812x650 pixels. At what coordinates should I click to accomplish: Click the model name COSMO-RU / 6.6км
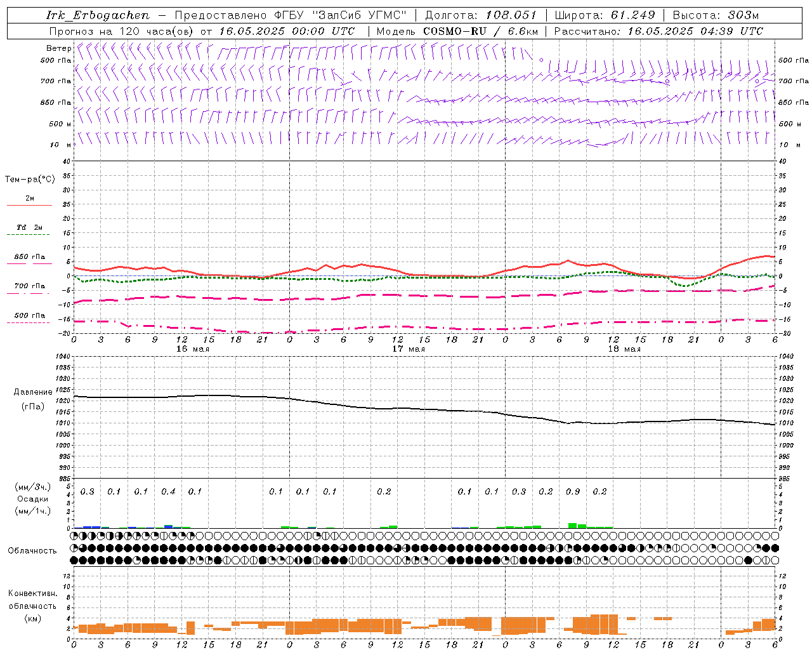(x=481, y=31)
